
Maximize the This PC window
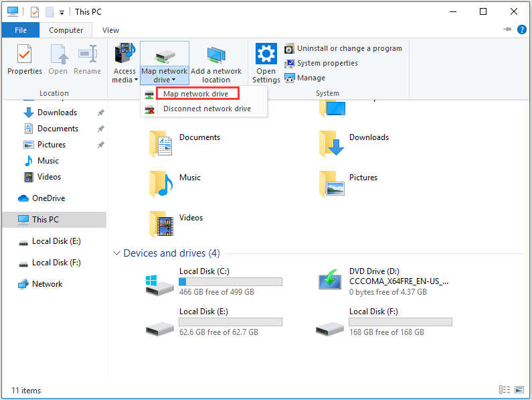[x=483, y=11]
